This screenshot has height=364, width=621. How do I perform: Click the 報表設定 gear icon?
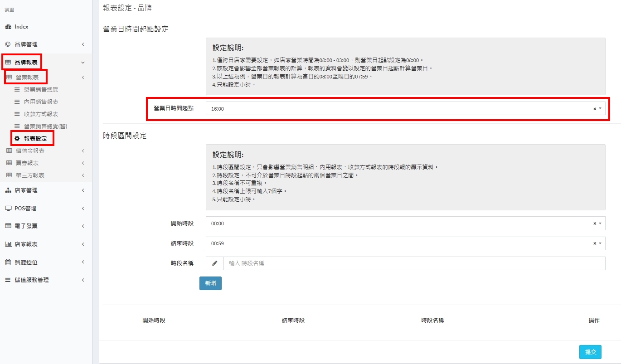[17, 139]
